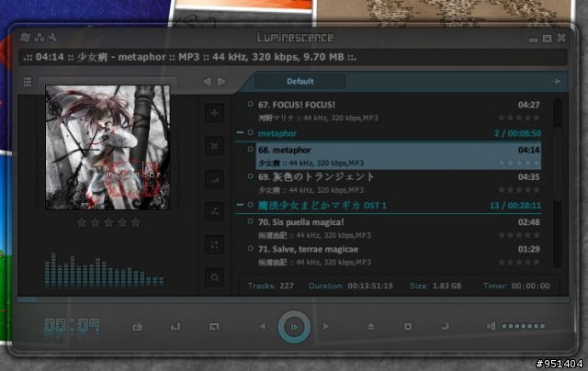Stop playback with the square button
Screen dimensions: 588x371
click(x=408, y=327)
